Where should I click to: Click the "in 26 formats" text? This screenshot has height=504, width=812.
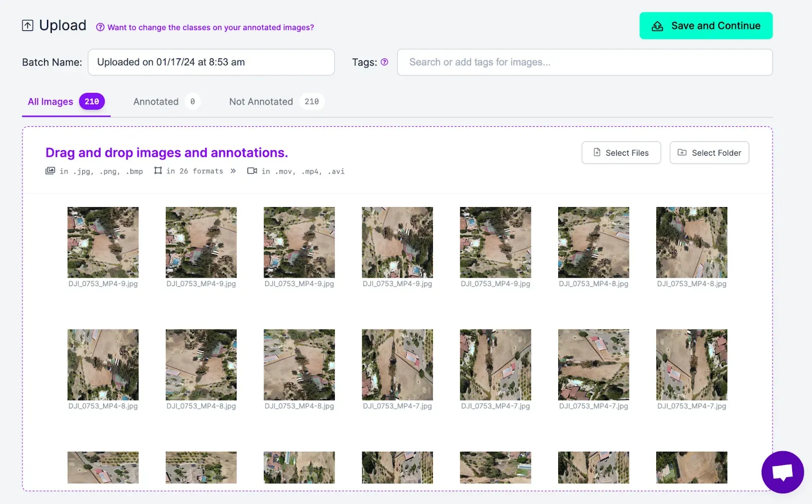tap(195, 172)
